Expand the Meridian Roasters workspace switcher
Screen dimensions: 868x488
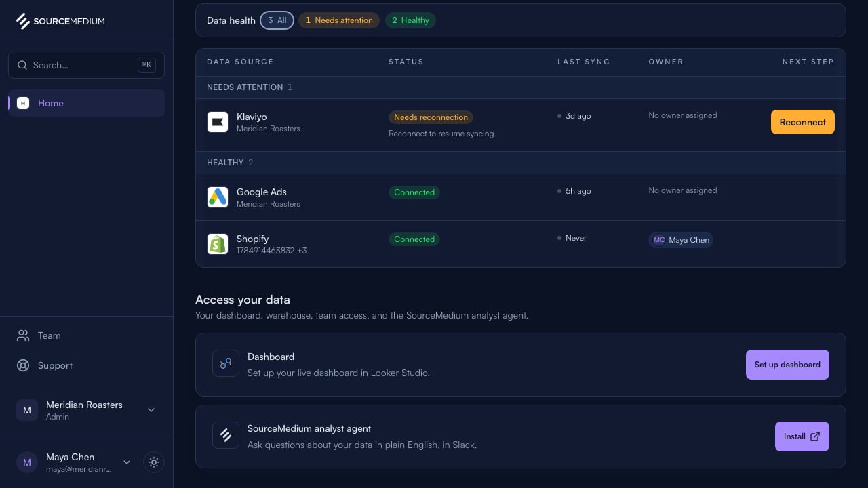click(x=151, y=410)
